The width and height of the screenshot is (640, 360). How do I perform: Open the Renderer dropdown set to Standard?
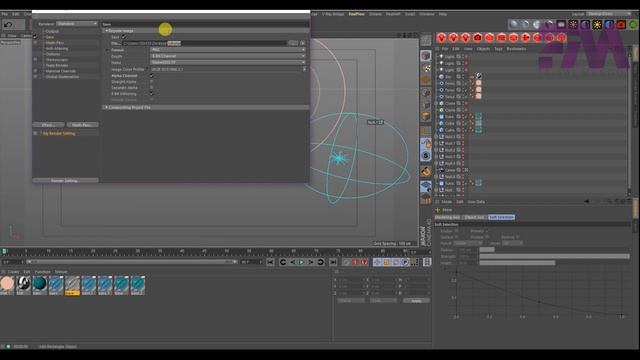coord(77,24)
